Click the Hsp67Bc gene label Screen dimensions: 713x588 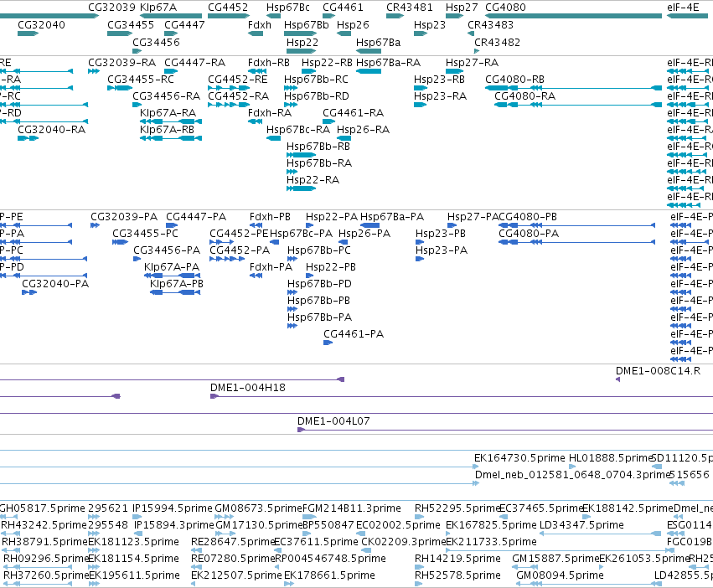point(288,8)
